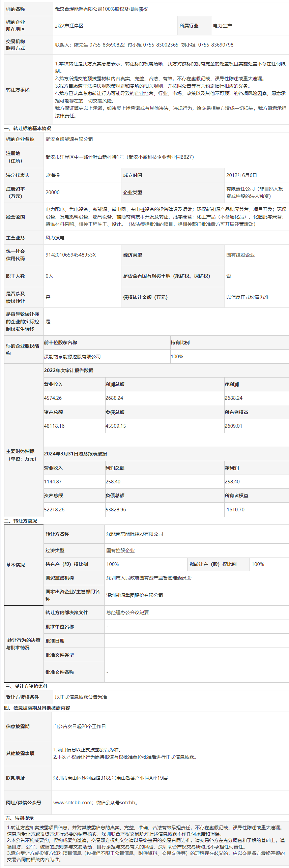This screenshot has width=289, height=868.
Task: Click the text 以正式信息披露公告为准
Action: [x=81, y=697]
